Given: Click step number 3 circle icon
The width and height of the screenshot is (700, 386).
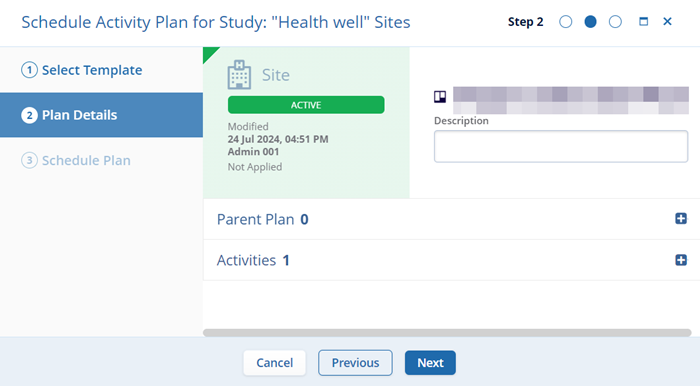Looking at the screenshot, I should point(29,160).
